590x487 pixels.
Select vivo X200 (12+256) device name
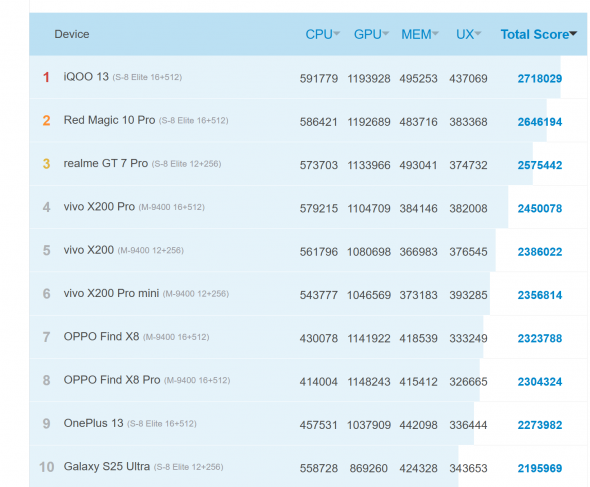point(88,250)
